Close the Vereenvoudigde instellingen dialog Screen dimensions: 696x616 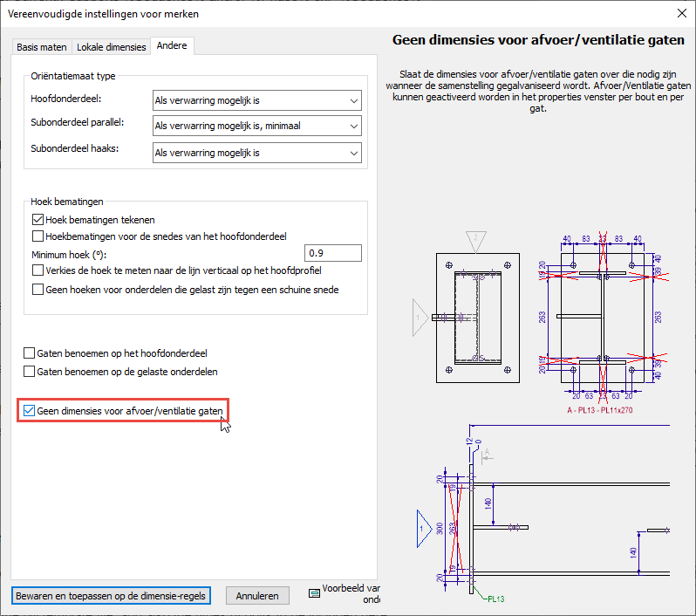tap(682, 13)
